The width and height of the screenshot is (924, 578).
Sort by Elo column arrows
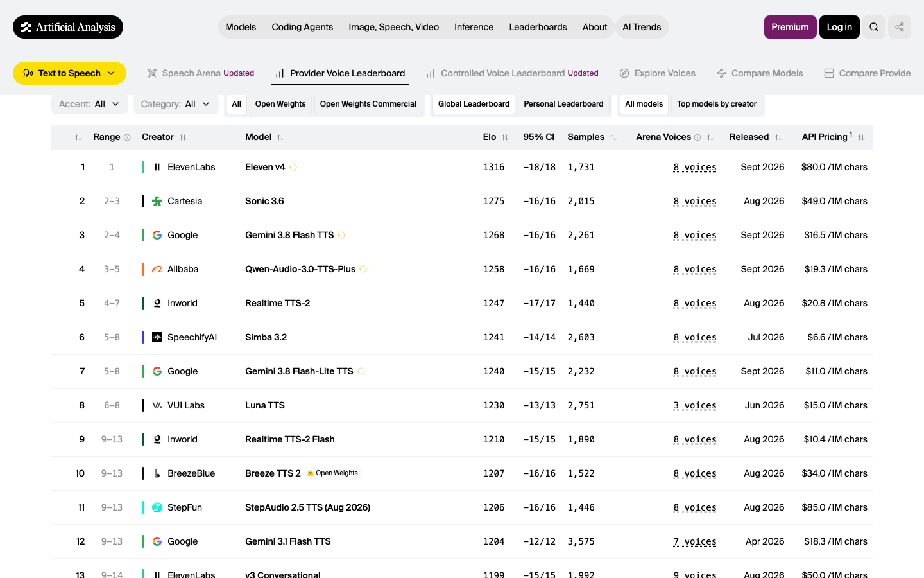click(505, 137)
